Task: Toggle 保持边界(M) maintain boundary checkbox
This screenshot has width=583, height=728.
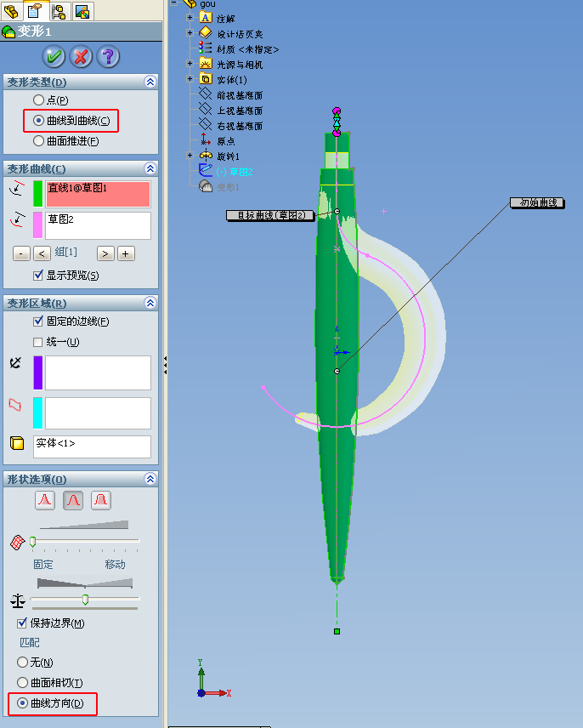Action: pyautogui.click(x=22, y=623)
